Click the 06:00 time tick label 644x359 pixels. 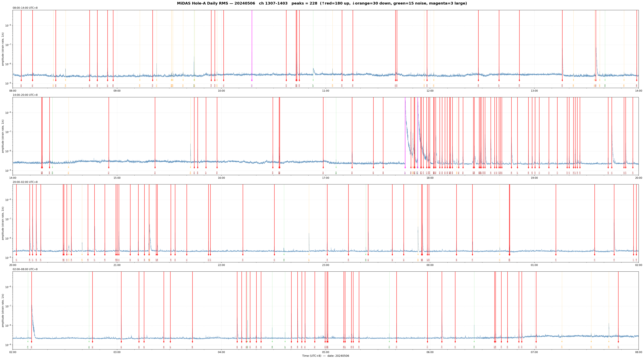[x=430, y=352]
